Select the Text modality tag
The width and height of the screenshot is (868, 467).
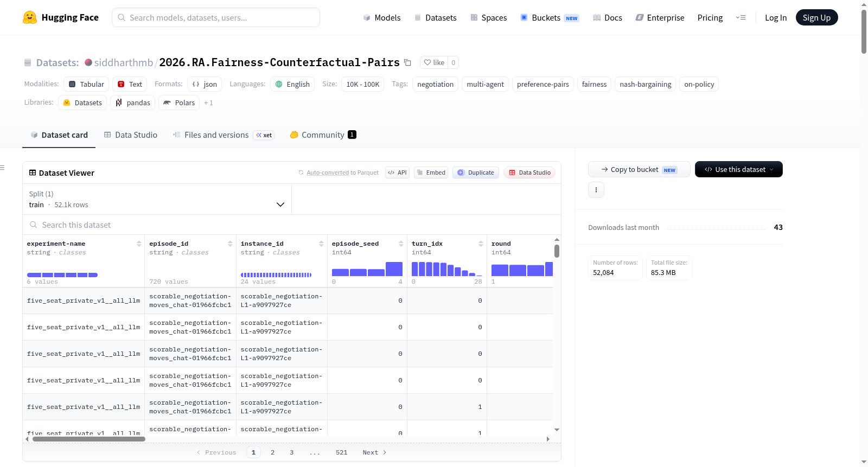[x=130, y=84]
